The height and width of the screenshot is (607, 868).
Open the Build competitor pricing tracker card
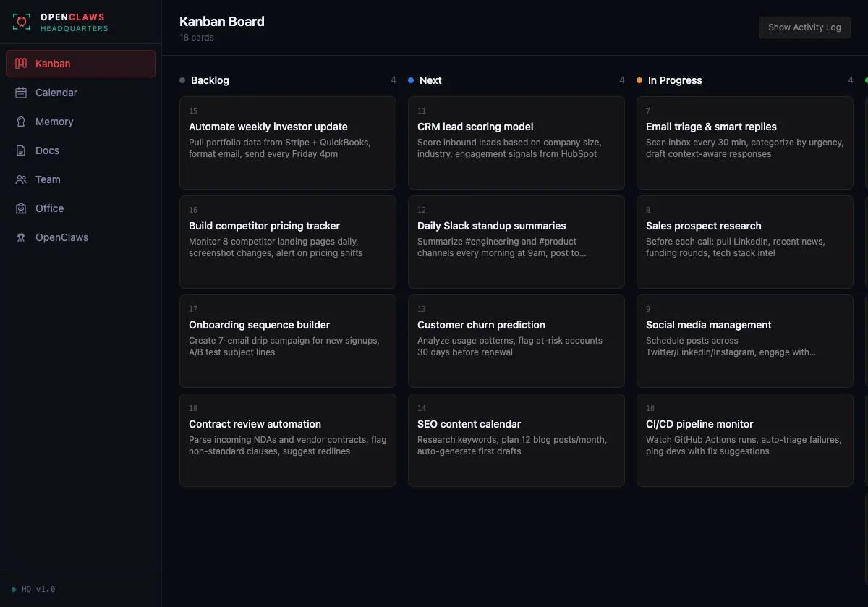pyautogui.click(x=288, y=242)
